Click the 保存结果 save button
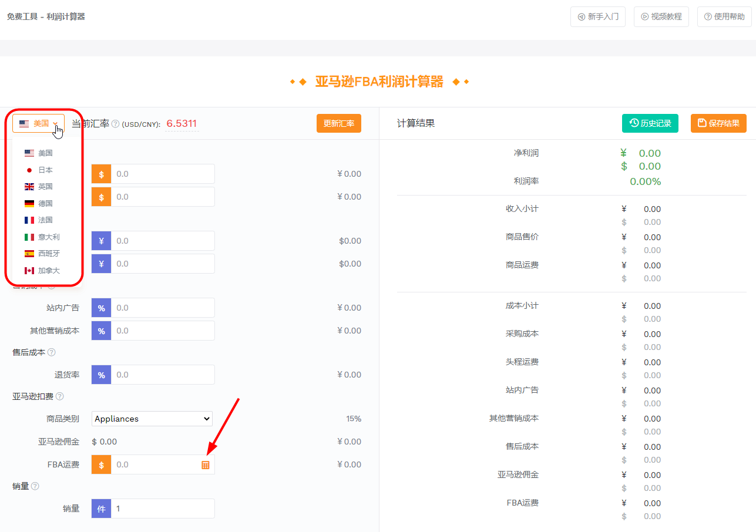The width and height of the screenshot is (756, 532). tap(718, 123)
